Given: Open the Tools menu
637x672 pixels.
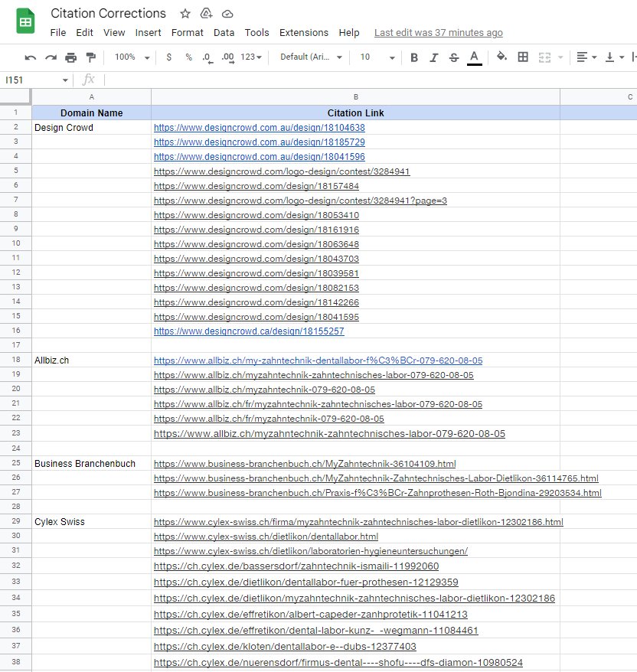Looking at the screenshot, I should pos(256,33).
